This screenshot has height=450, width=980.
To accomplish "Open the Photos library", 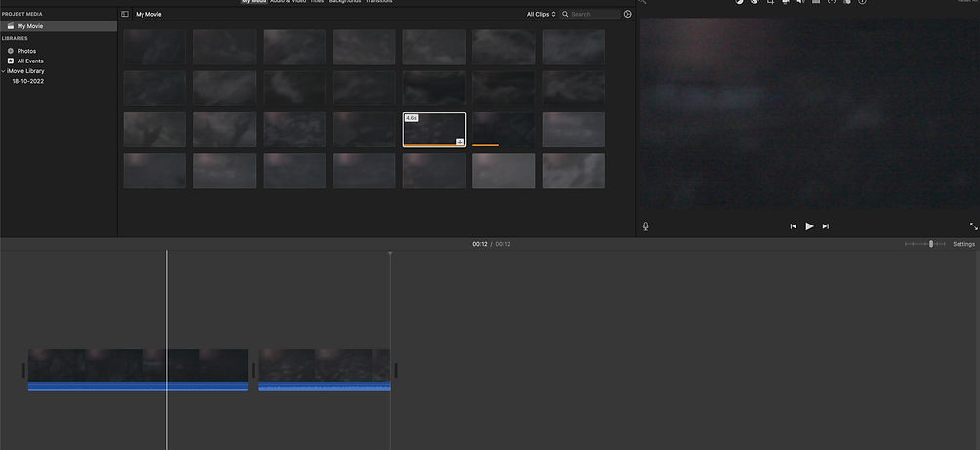I will coord(26,51).
